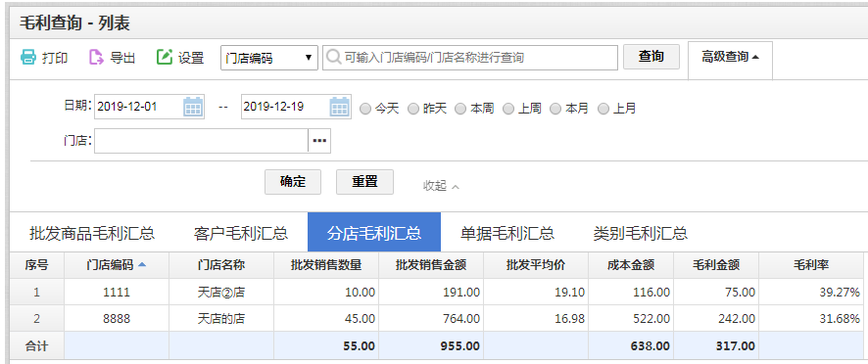Select the 今天 radio button
This screenshot has width=868, height=364.
[365, 109]
